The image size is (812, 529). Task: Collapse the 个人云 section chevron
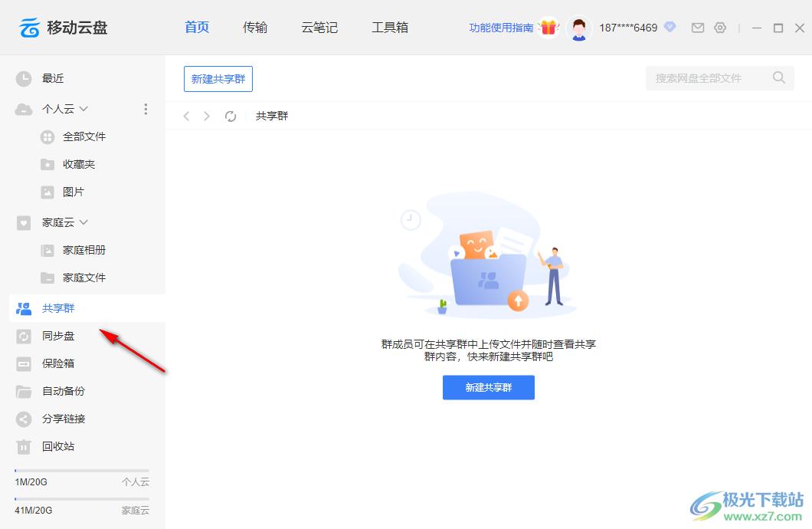[84, 109]
